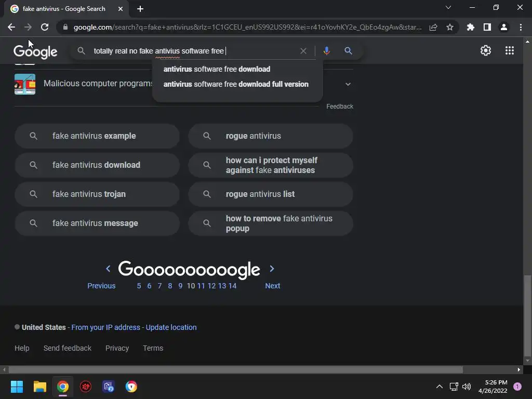
Task: Open a new Chrome tab
Action: tap(140, 9)
